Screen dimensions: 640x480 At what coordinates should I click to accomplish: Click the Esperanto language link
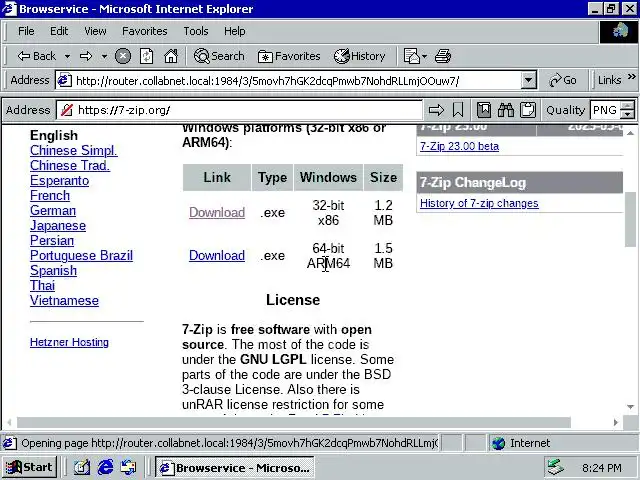click(x=60, y=180)
